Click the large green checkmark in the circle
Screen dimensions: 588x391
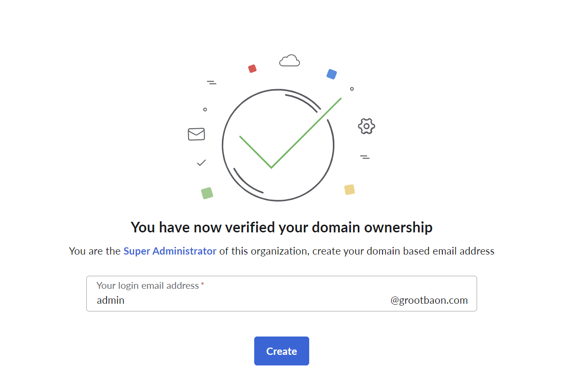point(290,133)
